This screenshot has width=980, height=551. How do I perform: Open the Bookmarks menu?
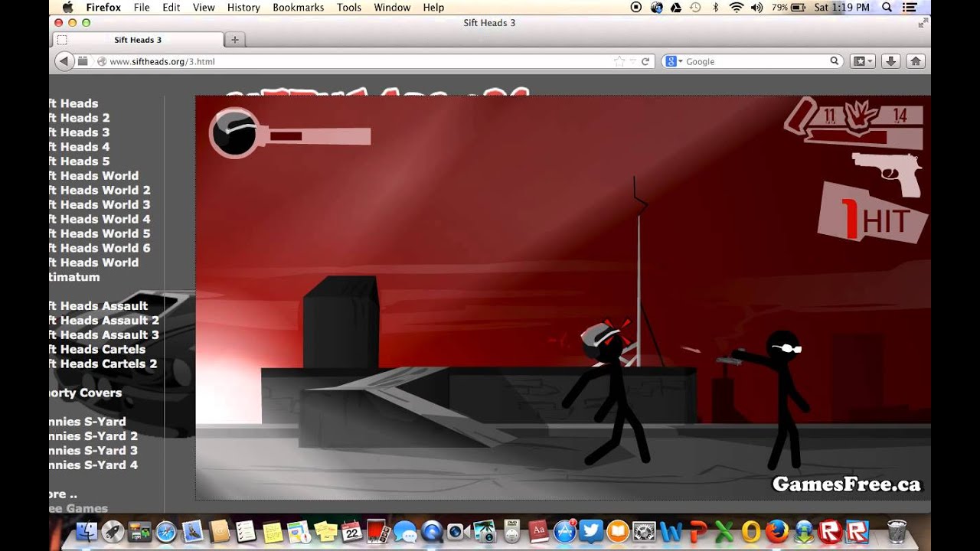[x=299, y=7]
